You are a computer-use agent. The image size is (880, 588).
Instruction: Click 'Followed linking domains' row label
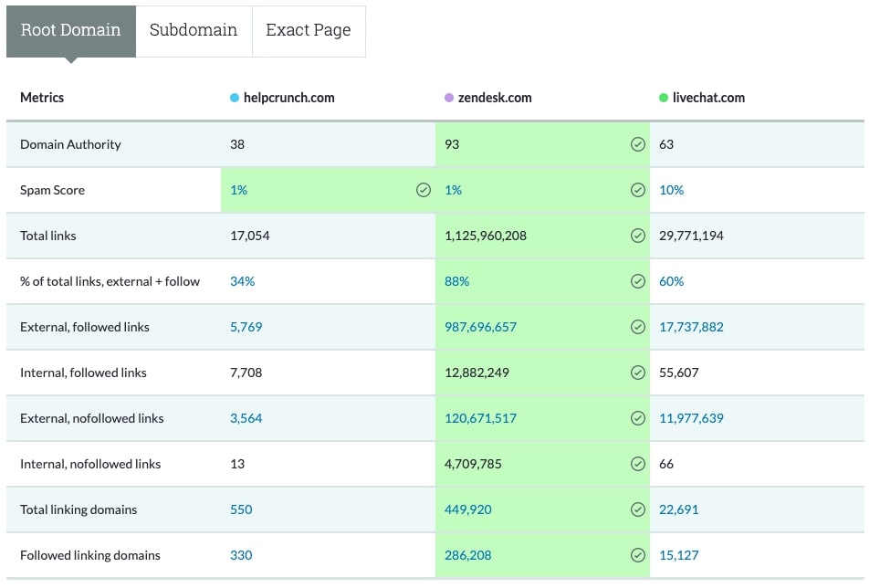pyautogui.click(x=90, y=555)
